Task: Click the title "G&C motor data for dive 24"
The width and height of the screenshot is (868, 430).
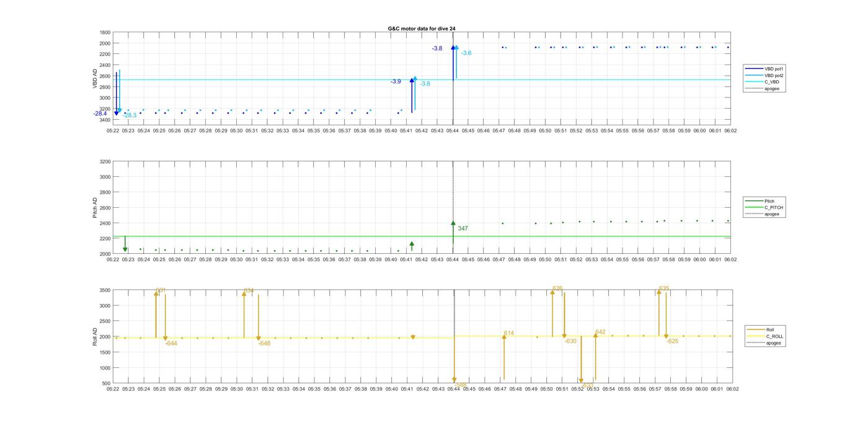Action: pyautogui.click(x=422, y=29)
